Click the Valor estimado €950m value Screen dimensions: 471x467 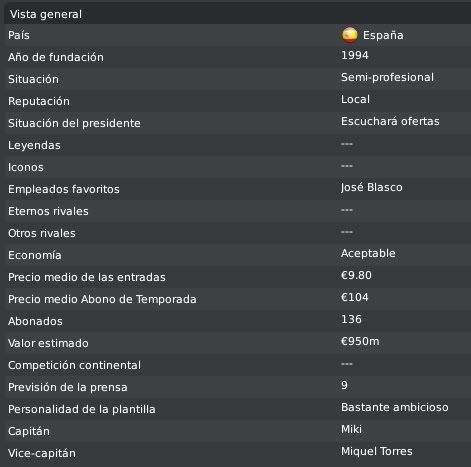[x=360, y=341]
